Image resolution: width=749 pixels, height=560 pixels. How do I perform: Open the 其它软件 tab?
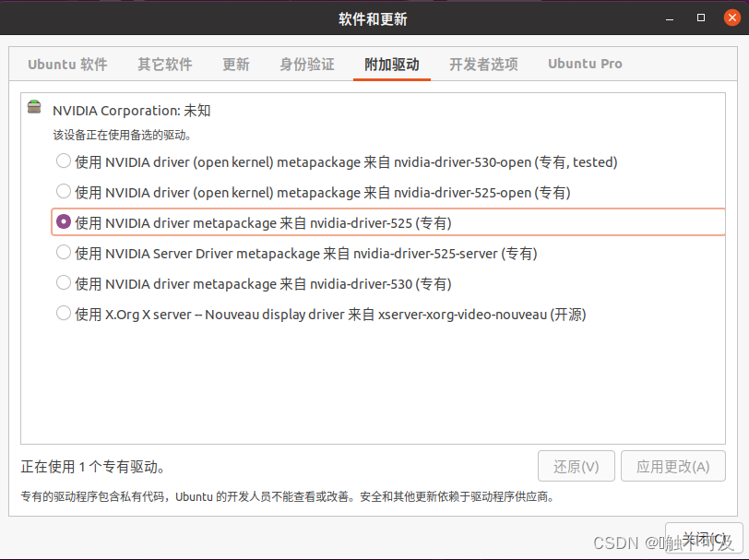(x=165, y=64)
